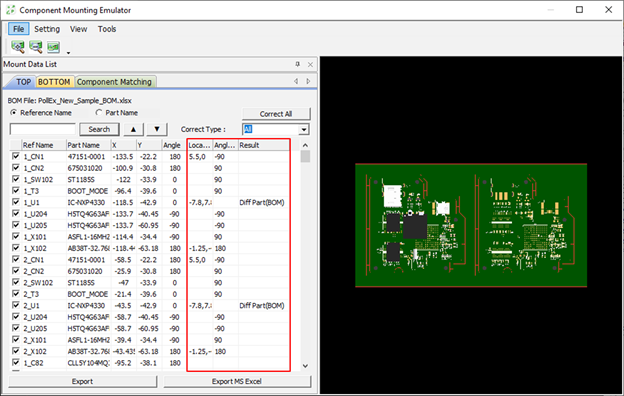Image resolution: width=624 pixels, height=396 pixels.
Task: Click the Export MS Excel button
Action: pos(237,381)
